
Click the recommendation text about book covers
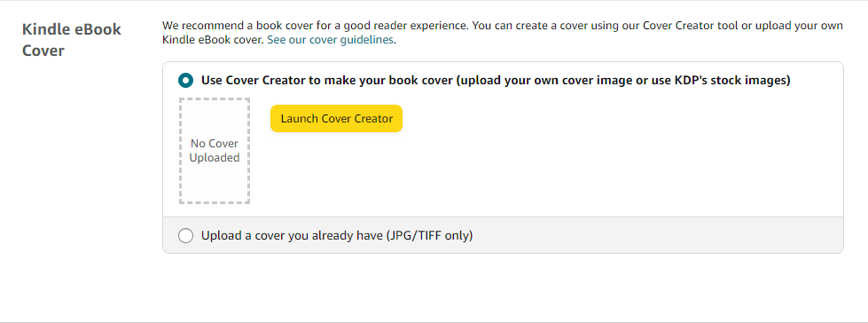point(503,33)
